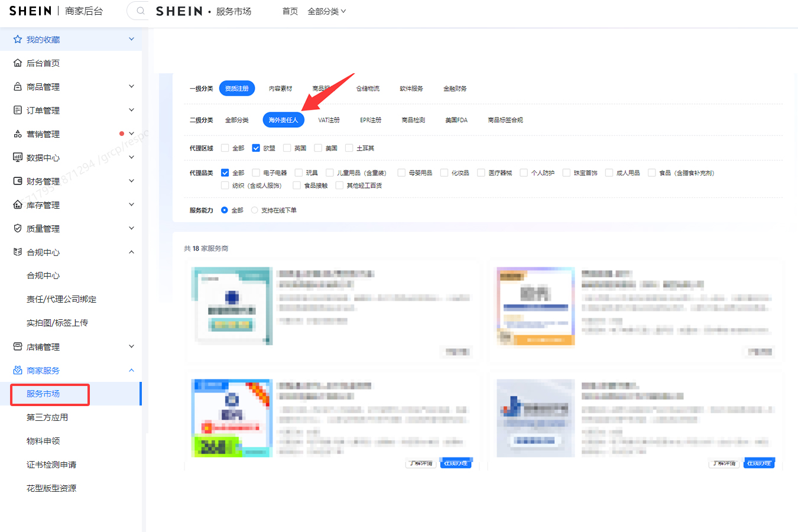This screenshot has height=532, width=798.
Task: Tick the 玩具 category checkbox
Action: [x=299, y=173]
